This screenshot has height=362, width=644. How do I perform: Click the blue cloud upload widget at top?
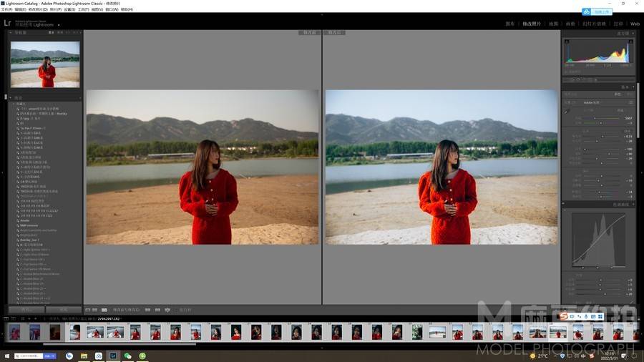coord(597,12)
